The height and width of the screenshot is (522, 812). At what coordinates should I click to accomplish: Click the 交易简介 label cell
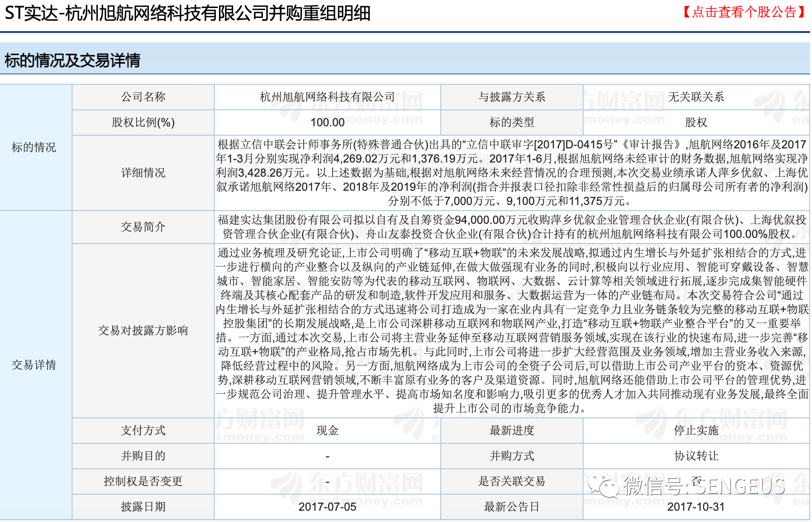point(143,227)
